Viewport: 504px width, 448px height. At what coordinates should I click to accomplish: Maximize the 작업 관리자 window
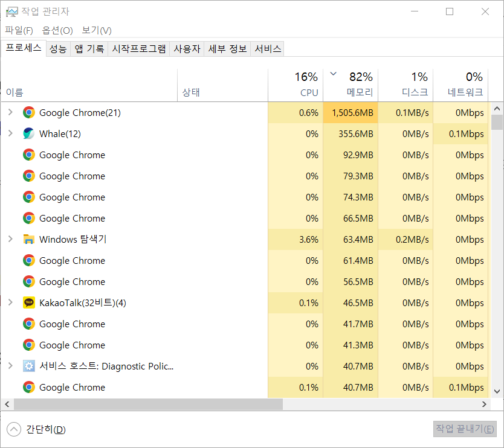[450, 11]
